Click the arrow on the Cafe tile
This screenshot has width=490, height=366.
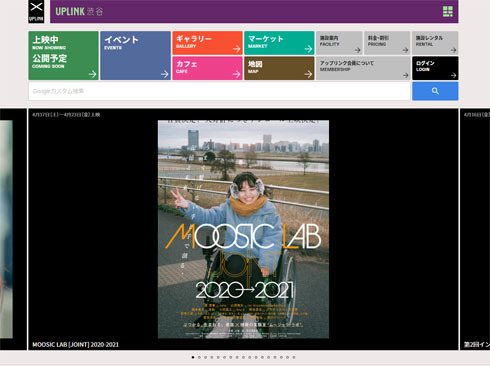[236, 74]
